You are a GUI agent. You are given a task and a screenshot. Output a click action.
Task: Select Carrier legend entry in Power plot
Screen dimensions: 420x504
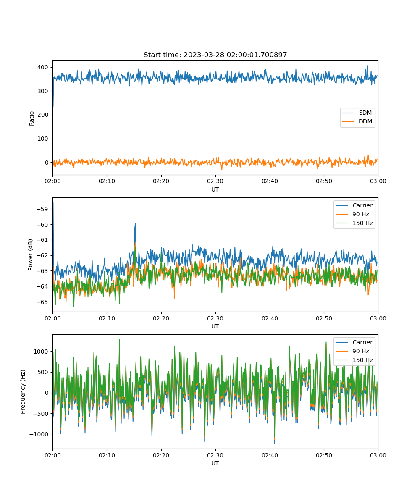[x=362, y=205]
